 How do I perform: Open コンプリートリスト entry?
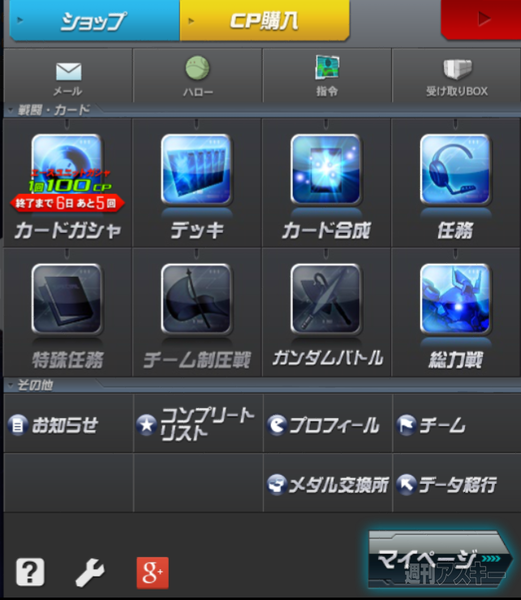coord(198,424)
